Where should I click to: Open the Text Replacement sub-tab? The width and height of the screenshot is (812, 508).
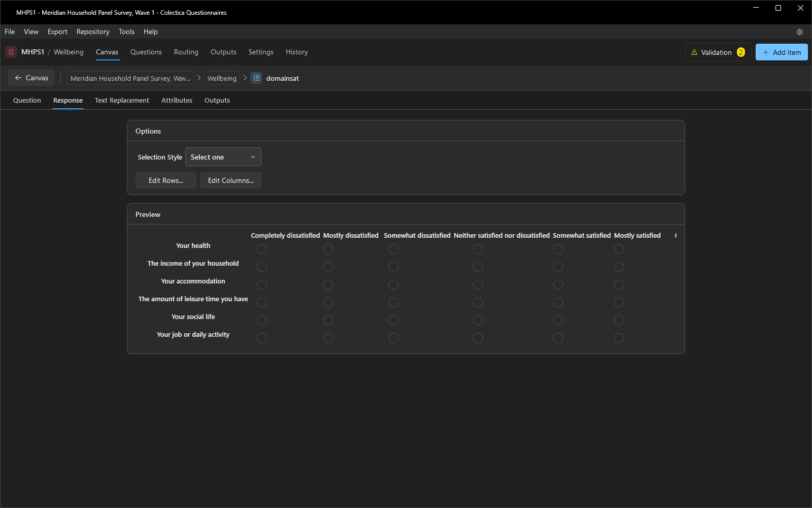click(122, 100)
